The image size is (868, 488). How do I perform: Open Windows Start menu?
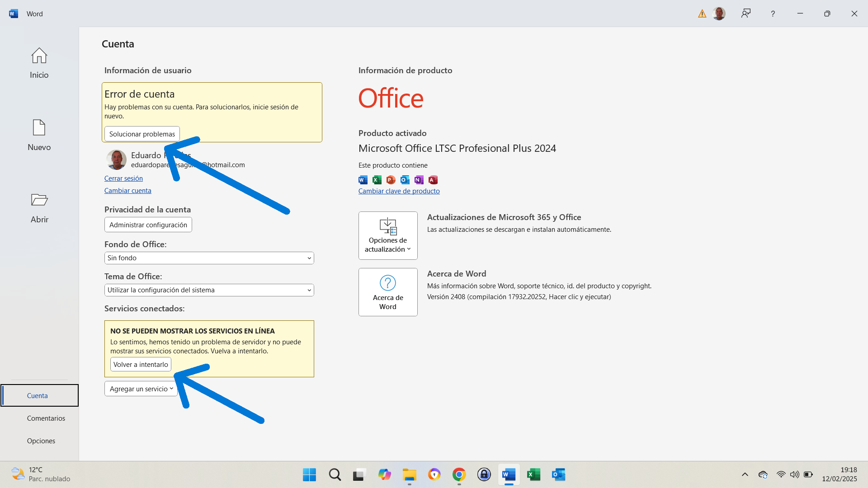pos(310,474)
